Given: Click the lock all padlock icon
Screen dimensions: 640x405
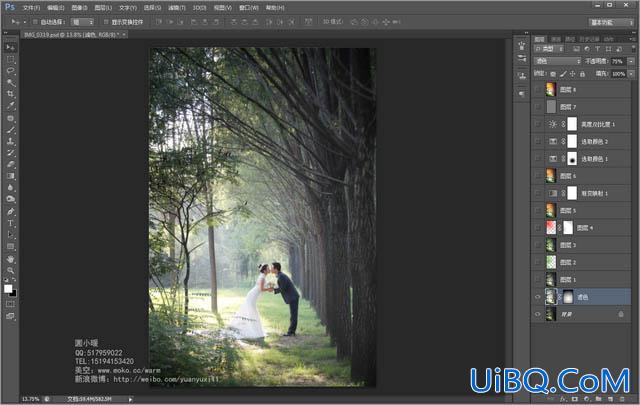Looking at the screenshot, I should [582, 74].
